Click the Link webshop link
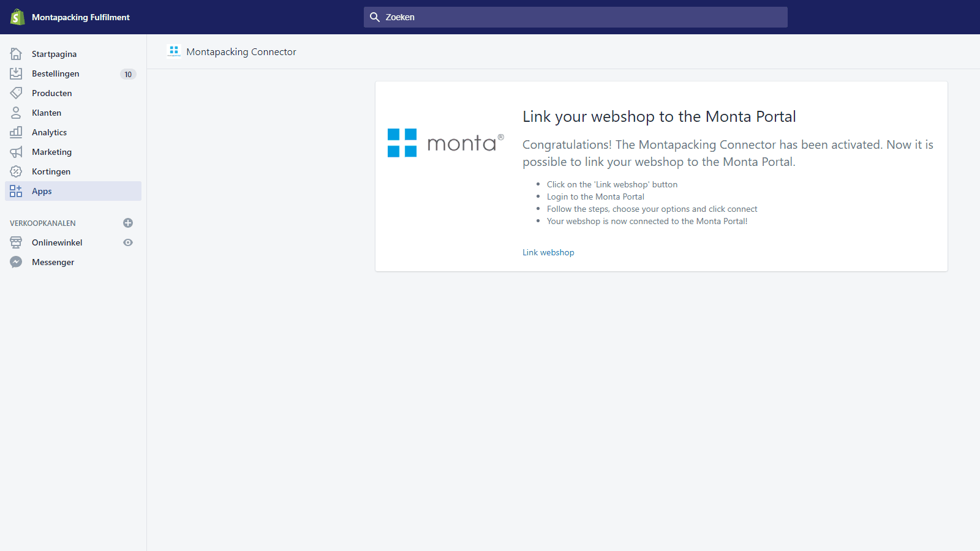The image size is (980, 551). point(548,252)
